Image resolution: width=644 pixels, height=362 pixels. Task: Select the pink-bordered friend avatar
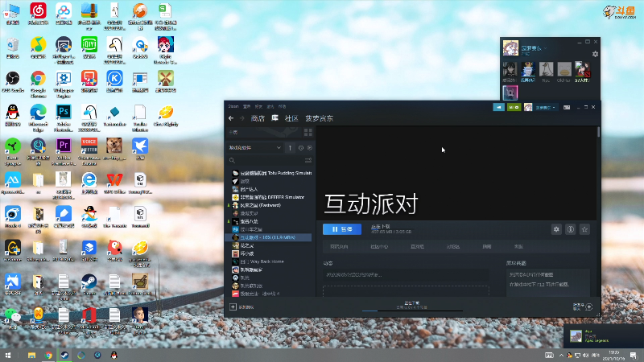click(x=510, y=93)
